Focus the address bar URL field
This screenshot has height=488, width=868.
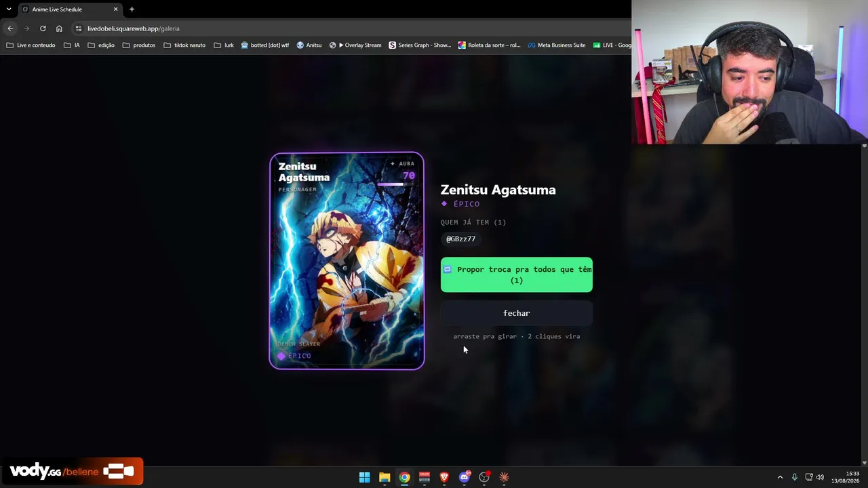click(353, 28)
